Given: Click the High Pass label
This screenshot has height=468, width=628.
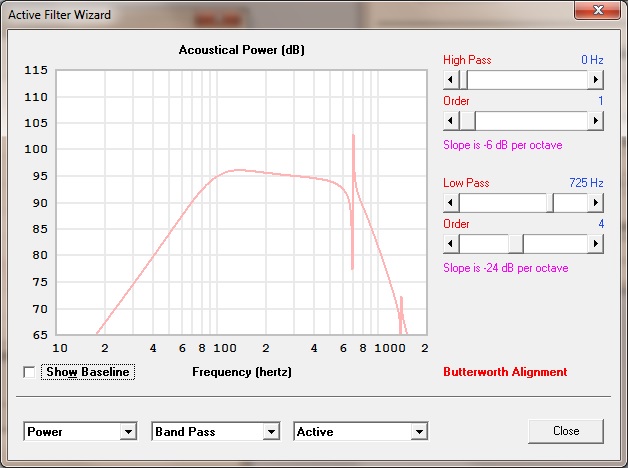Looking at the screenshot, I should click(x=467, y=60).
